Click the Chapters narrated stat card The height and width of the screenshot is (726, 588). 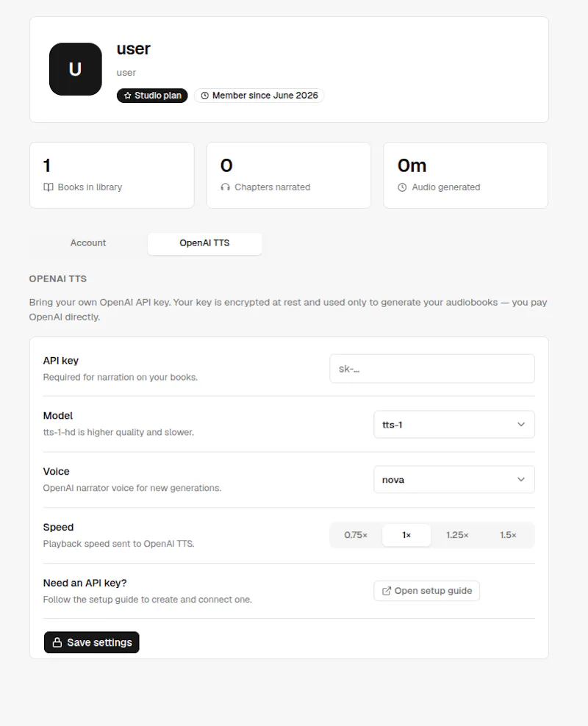tap(289, 175)
